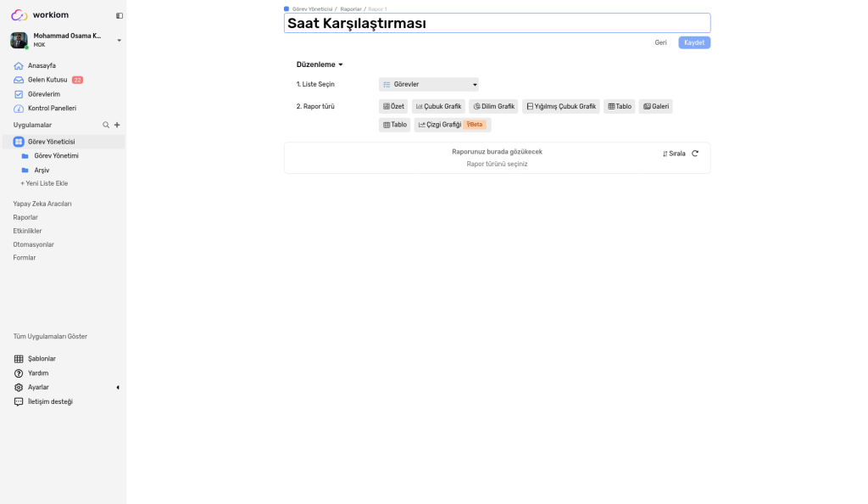Collapse the sidebar with the panel icon
This screenshot has width=868, height=504.
(119, 15)
